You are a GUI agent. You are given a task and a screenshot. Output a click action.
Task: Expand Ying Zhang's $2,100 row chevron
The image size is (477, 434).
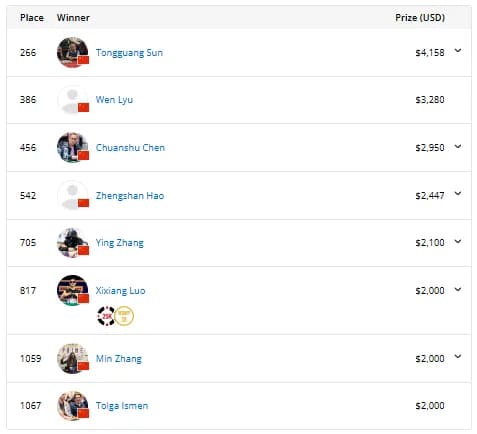[458, 241]
